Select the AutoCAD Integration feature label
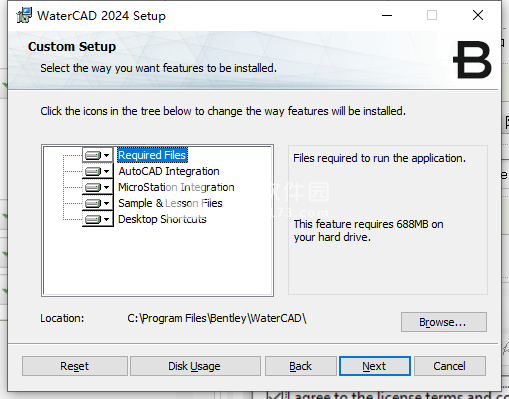Screen dimensions: 509x399 coord(169,171)
